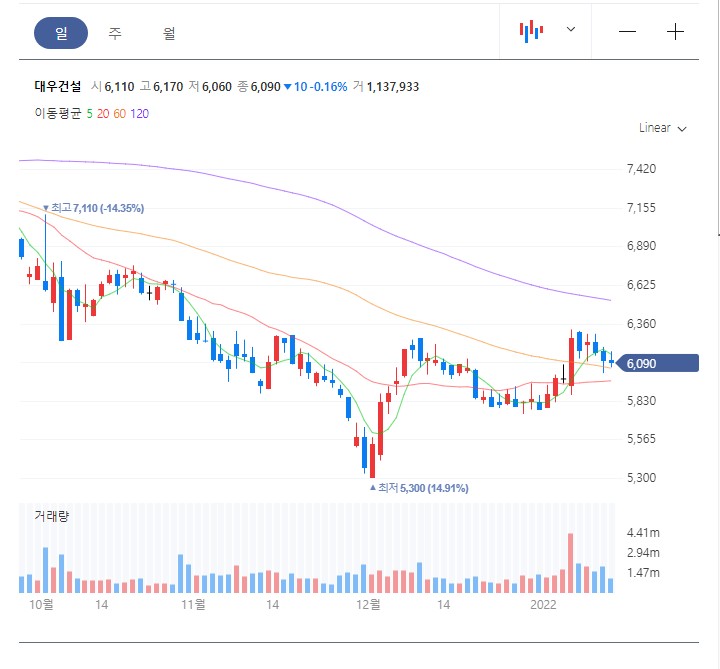Screen dimensions: 720x669
Task: Click the 2.94m volume axis label
Action: (643, 552)
